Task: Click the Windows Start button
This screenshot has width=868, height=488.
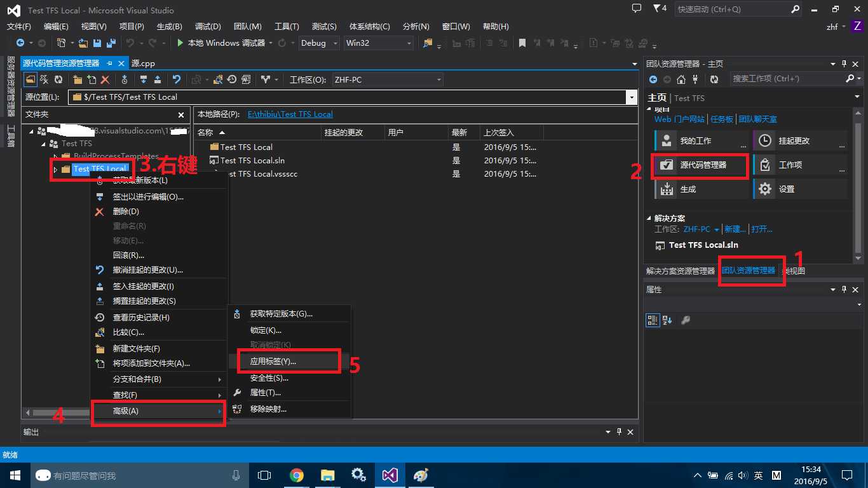Action: [14, 475]
